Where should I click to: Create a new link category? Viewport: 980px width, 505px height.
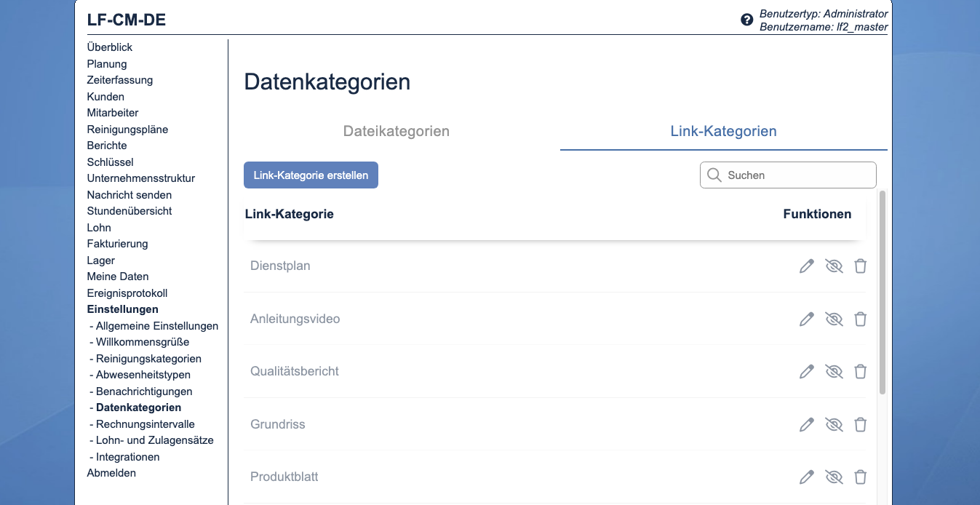(x=311, y=175)
